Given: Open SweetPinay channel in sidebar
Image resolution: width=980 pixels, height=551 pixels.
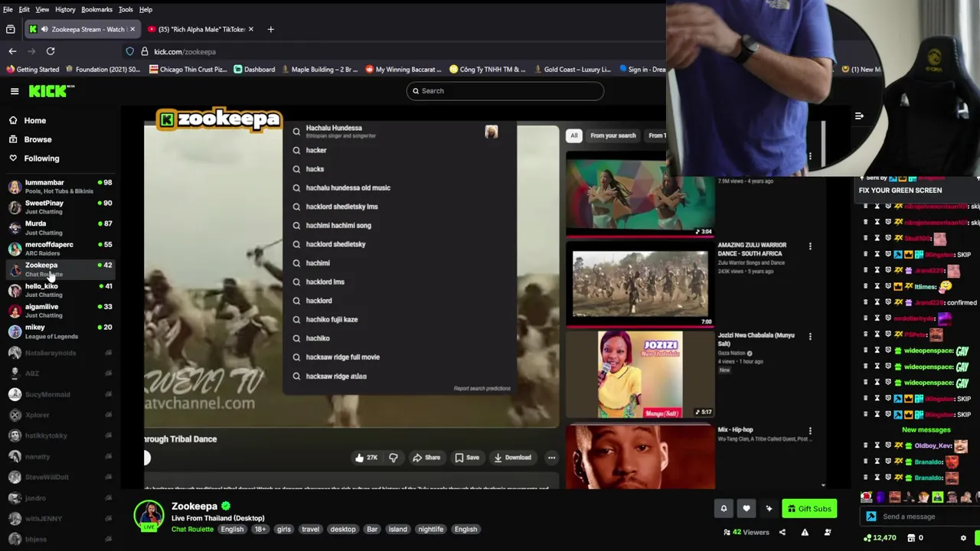Looking at the screenshot, I should point(60,207).
